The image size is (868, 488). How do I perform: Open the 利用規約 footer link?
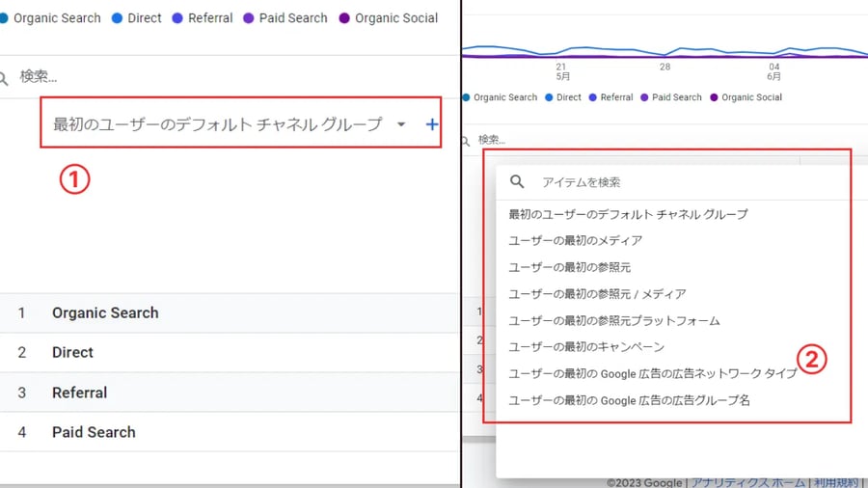point(836,482)
